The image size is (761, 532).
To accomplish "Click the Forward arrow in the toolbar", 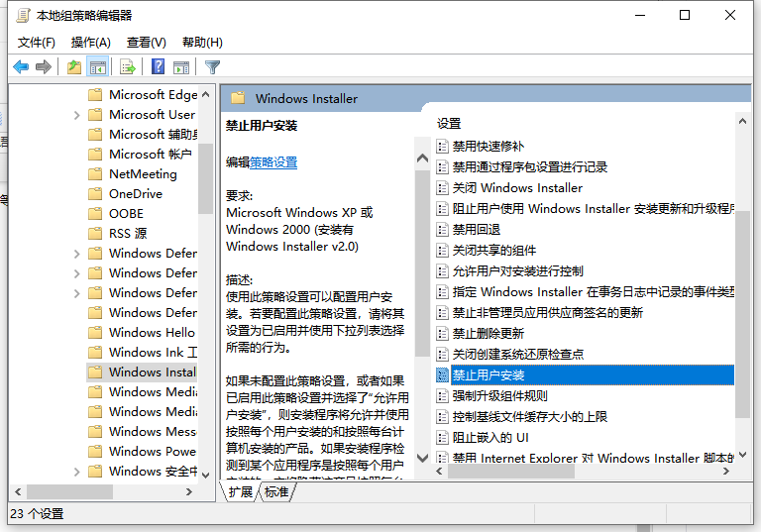I will [x=43, y=67].
